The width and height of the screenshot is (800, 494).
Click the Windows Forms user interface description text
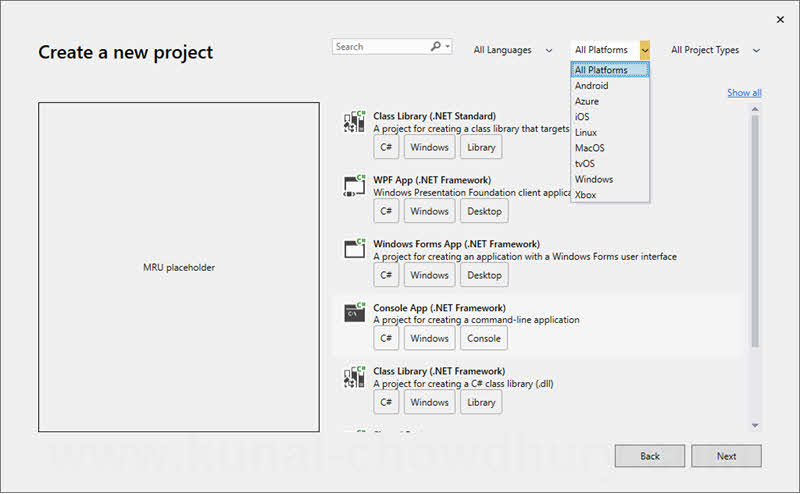524,257
